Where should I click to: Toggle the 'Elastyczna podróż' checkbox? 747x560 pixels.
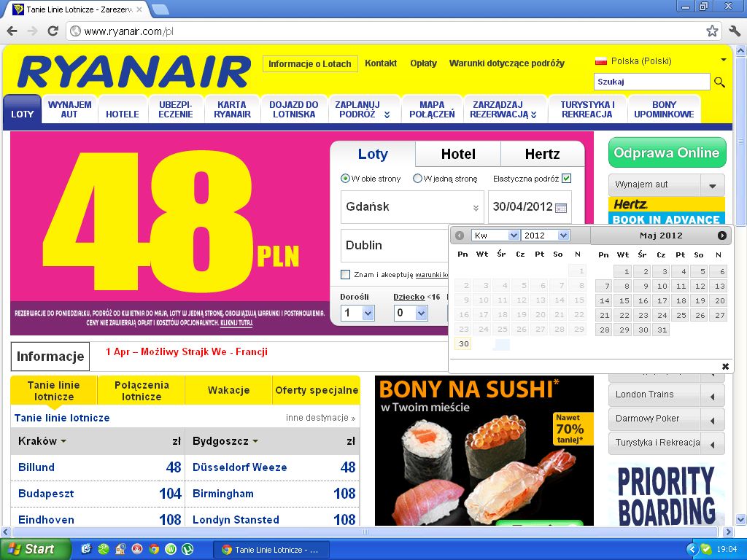(x=566, y=179)
